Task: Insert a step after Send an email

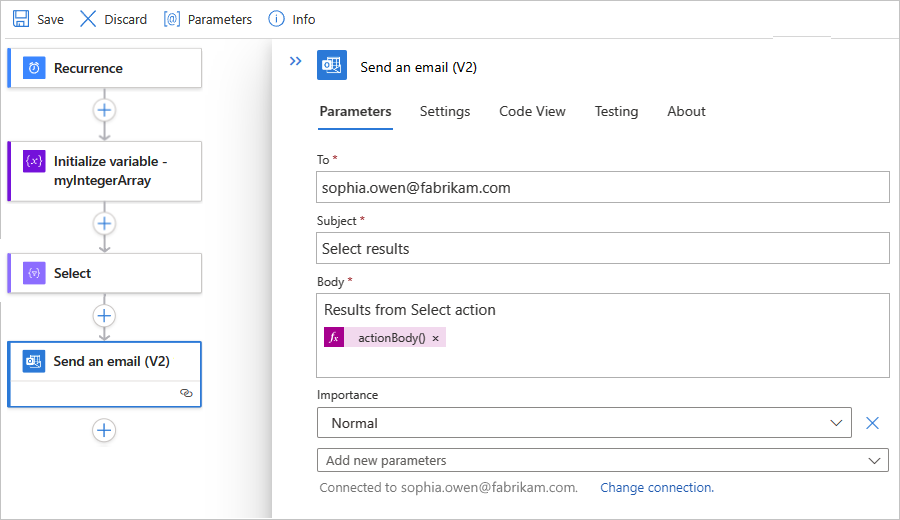Action: [104, 430]
